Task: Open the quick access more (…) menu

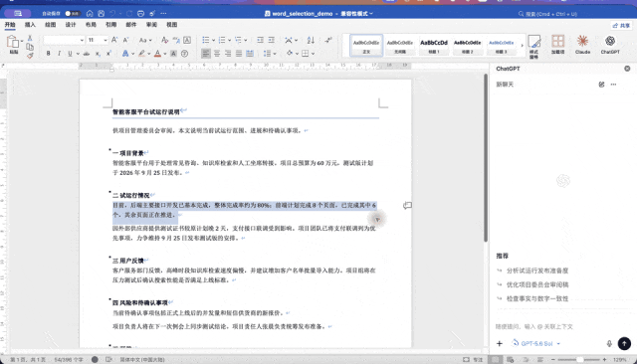Action: point(163,13)
